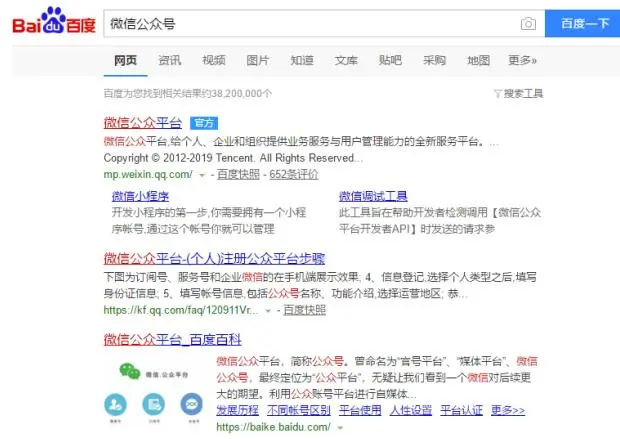Switch to the 资讯 tab
620x439 pixels.
pos(170,61)
